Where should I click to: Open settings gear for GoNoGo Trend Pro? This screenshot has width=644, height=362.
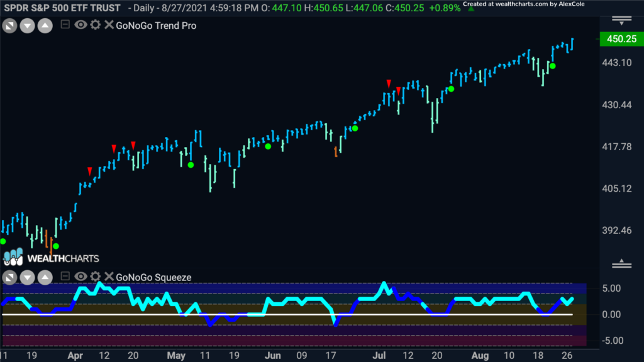tap(96, 25)
